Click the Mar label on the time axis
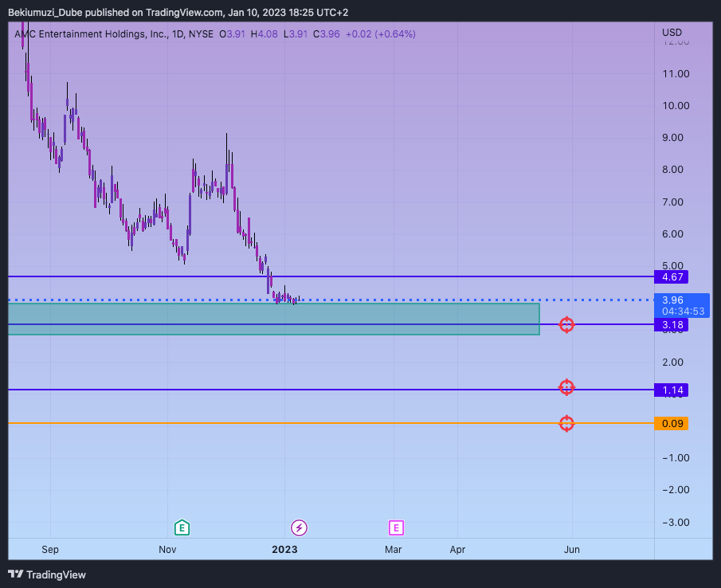This screenshot has width=721, height=588. (x=393, y=550)
